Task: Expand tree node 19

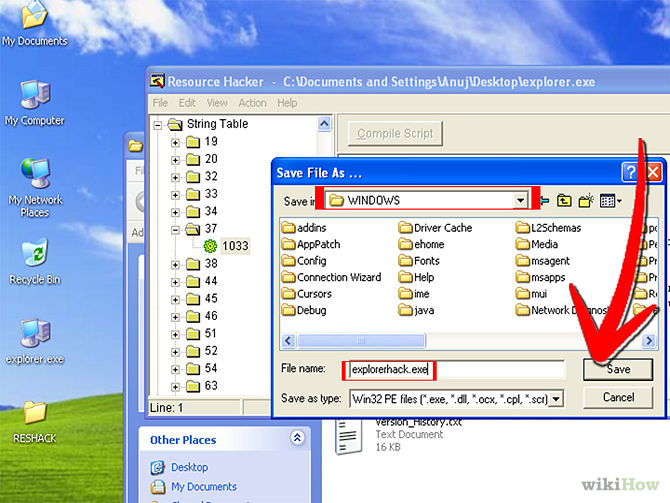Action: (175, 142)
